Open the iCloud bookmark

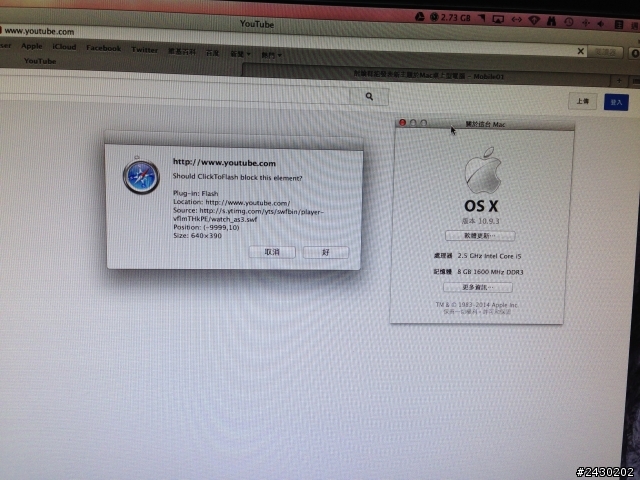point(64,47)
